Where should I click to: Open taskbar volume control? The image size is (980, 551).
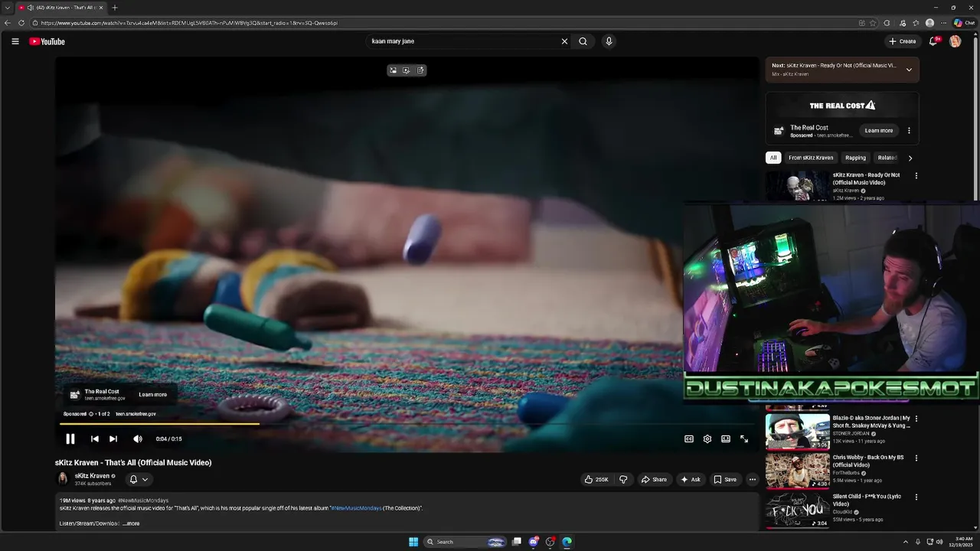point(940,542)
